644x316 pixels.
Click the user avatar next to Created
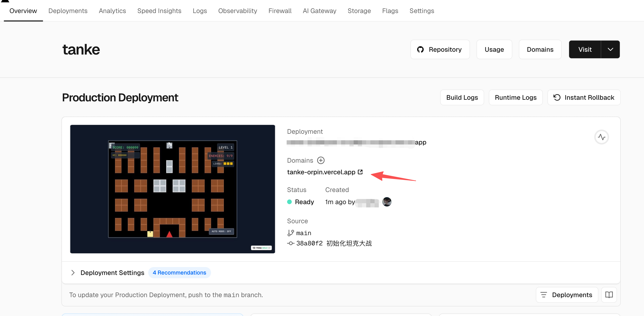[x=386, y=202]
